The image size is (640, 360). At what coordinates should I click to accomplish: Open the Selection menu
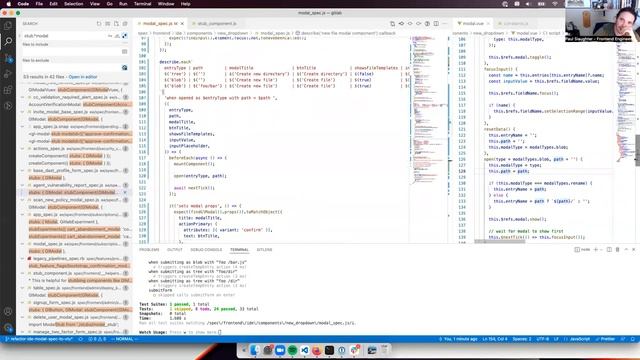73,4
